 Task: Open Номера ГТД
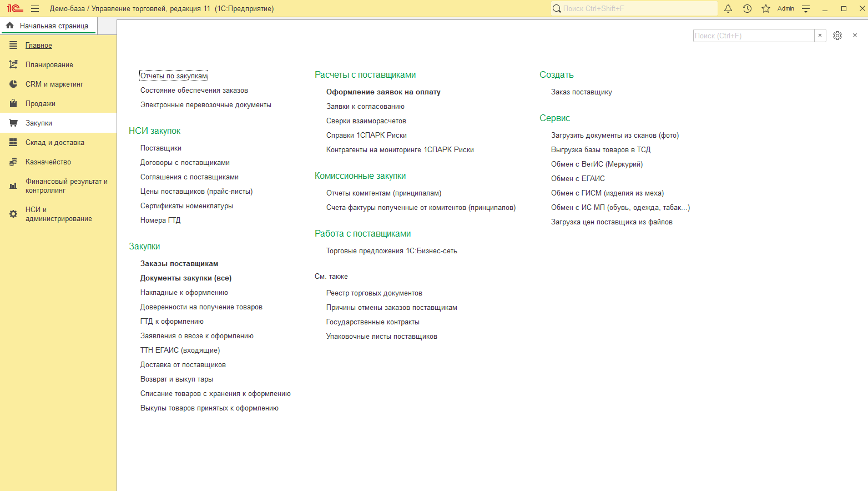(x=160, y=220)
